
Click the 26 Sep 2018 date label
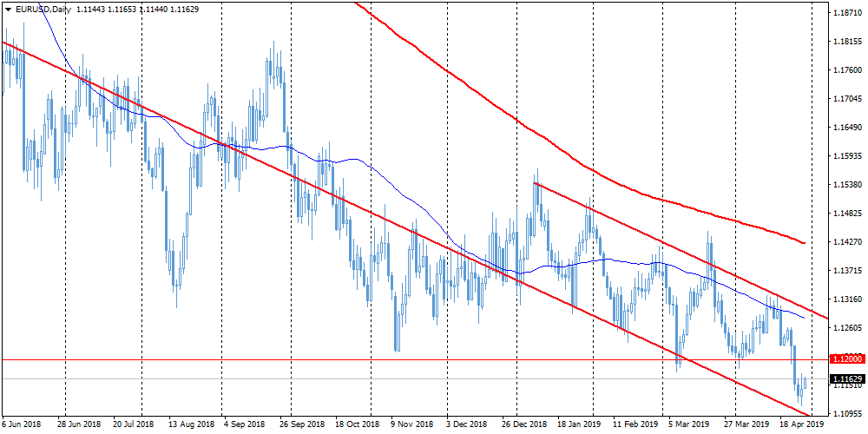pos(303,424)
